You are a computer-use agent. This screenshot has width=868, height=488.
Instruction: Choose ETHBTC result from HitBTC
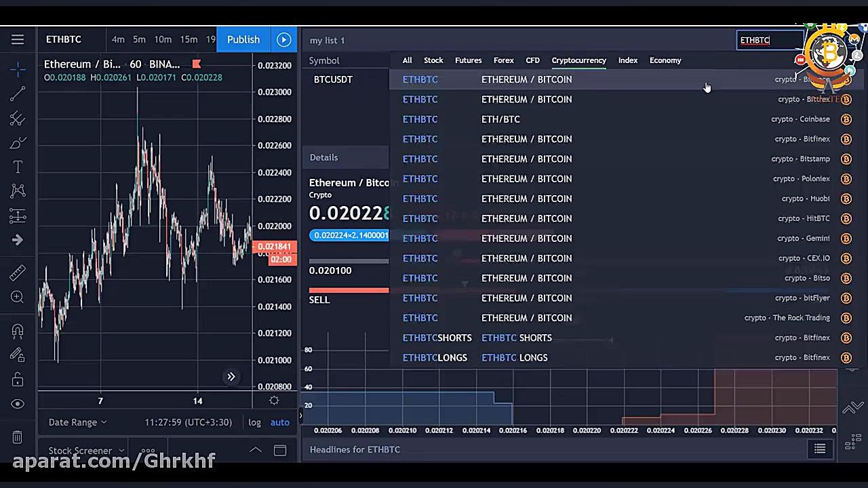point(625,218)
